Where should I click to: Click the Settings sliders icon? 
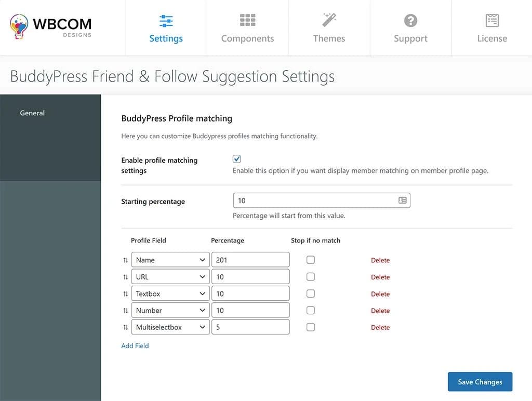(166, 21)
